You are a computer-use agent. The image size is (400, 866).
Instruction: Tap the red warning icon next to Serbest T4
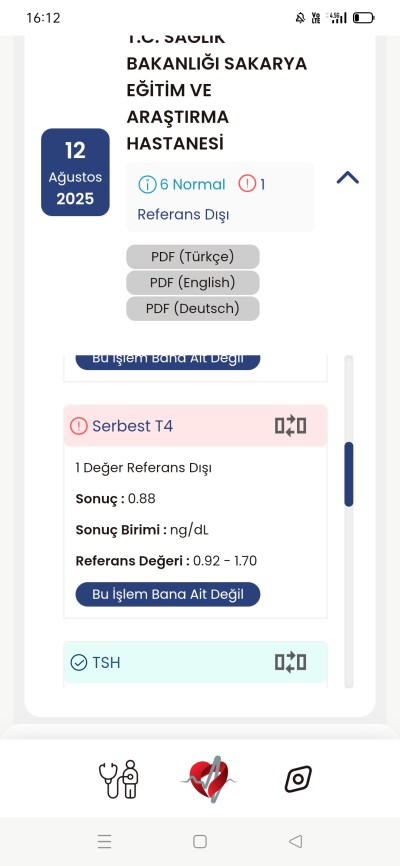79,426
